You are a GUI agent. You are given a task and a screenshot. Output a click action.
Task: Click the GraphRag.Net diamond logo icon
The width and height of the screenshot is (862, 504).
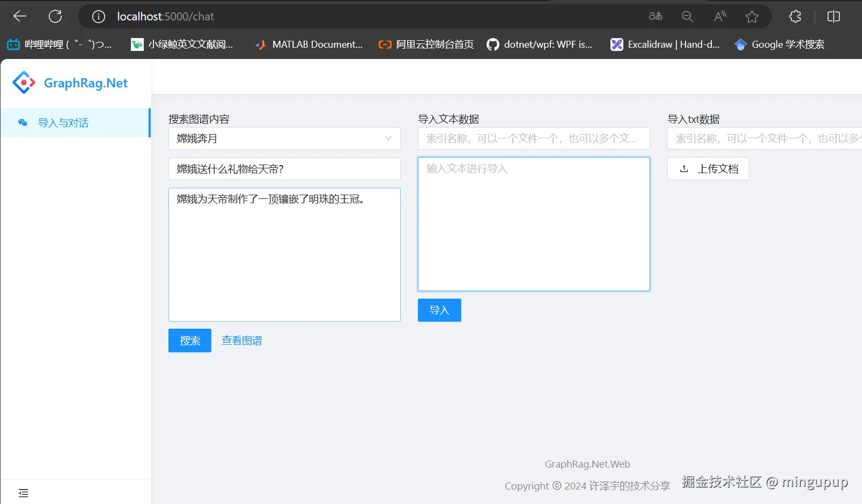[24, 83]
